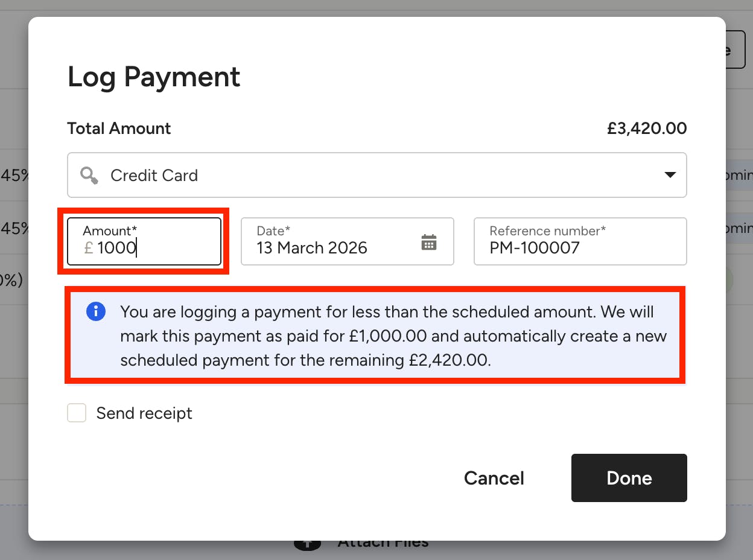Click the Send receipt label text
The image size is (753, 560).
pos(144,413)
